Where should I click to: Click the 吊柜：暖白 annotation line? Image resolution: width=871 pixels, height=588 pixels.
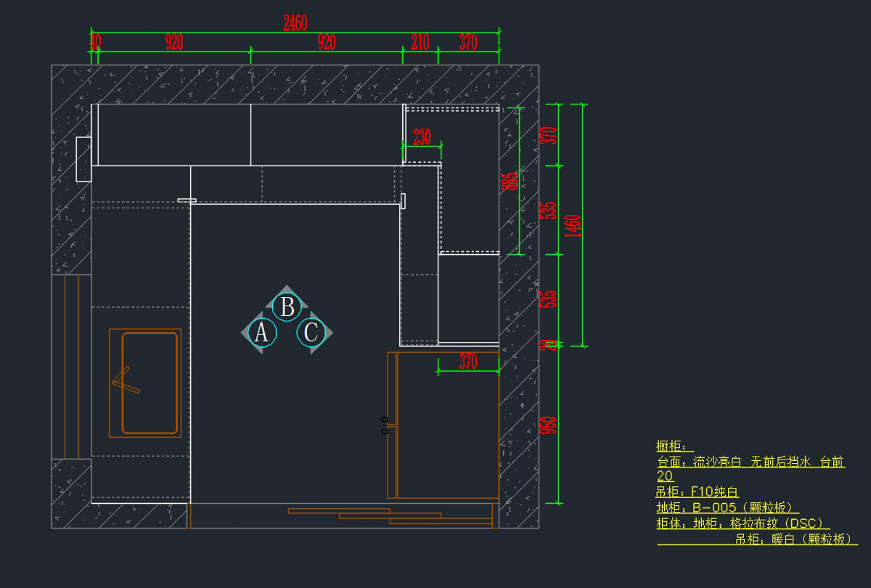[x=796, y=539]
